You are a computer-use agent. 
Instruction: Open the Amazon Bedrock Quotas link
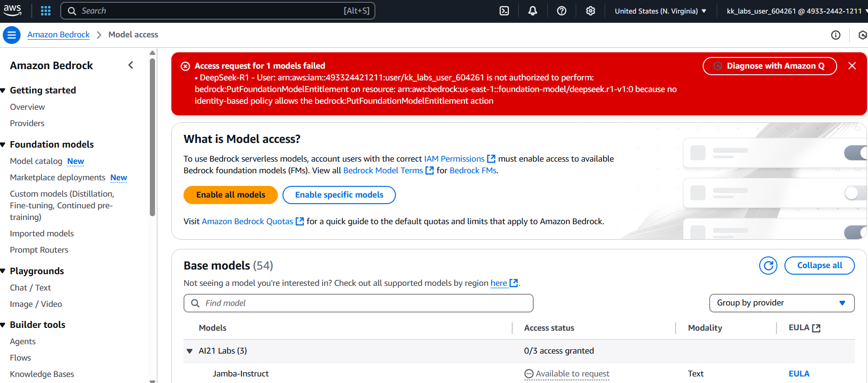pos(247,221)
